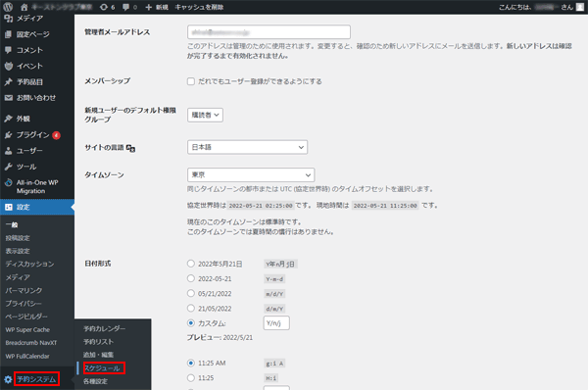This screenshot has width=588, height=390.
Task: Click the イベント sidebar icon
Action: pos(8,66)
